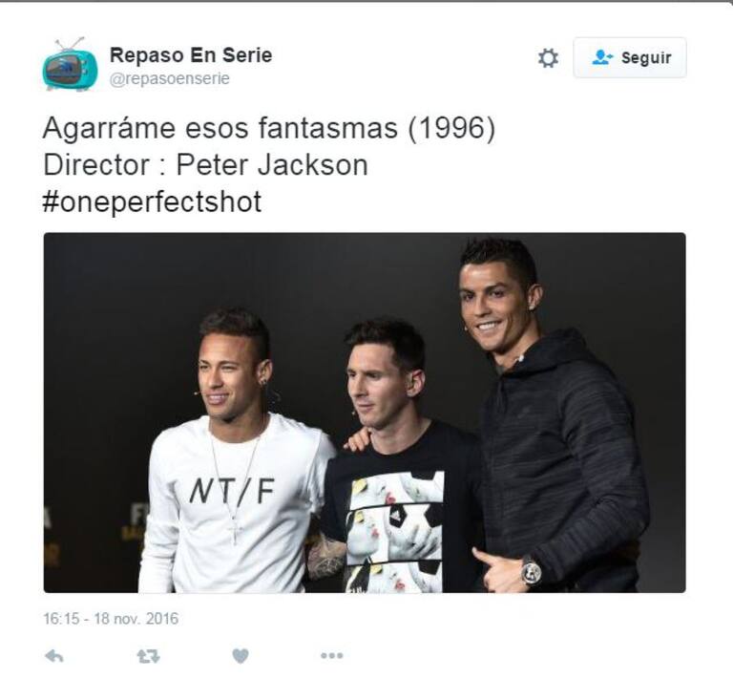Click the @repasoenserie handle
The width and height of the screenshot is (733, 700).
[170, 78]
